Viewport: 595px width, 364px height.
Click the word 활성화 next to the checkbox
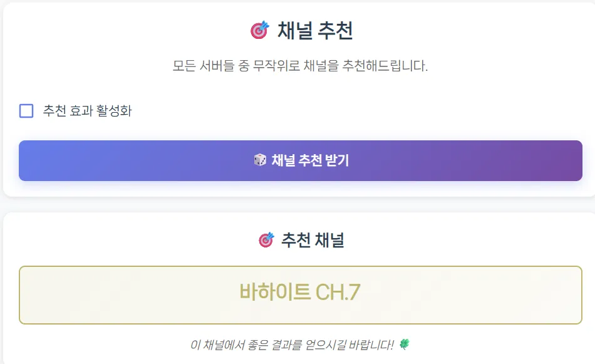[115, 111]
